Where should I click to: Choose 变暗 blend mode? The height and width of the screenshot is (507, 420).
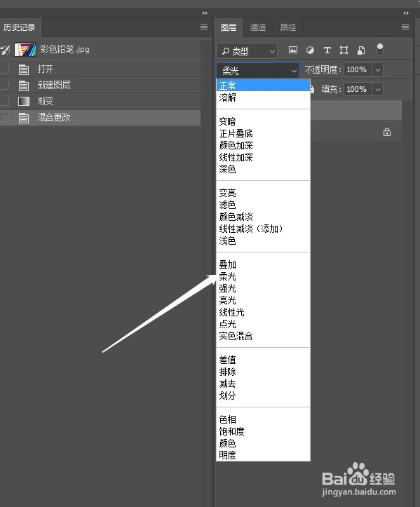pos(263,121)
